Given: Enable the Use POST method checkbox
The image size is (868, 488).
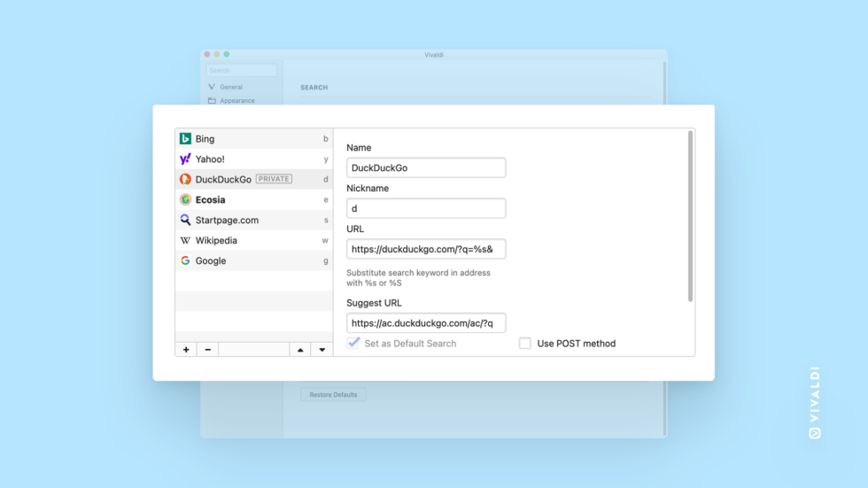Looking at the screenshot, I should tap(524, 344).
